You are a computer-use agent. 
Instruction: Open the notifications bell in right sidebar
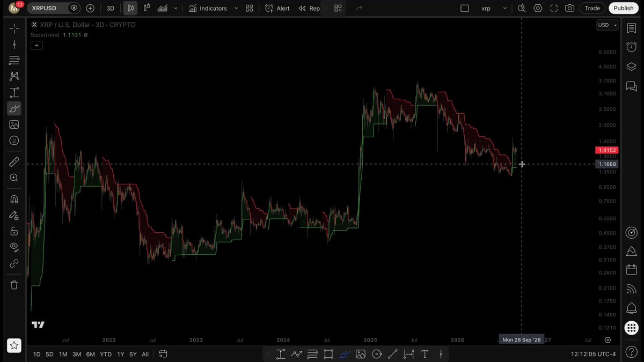pos(632,308)
